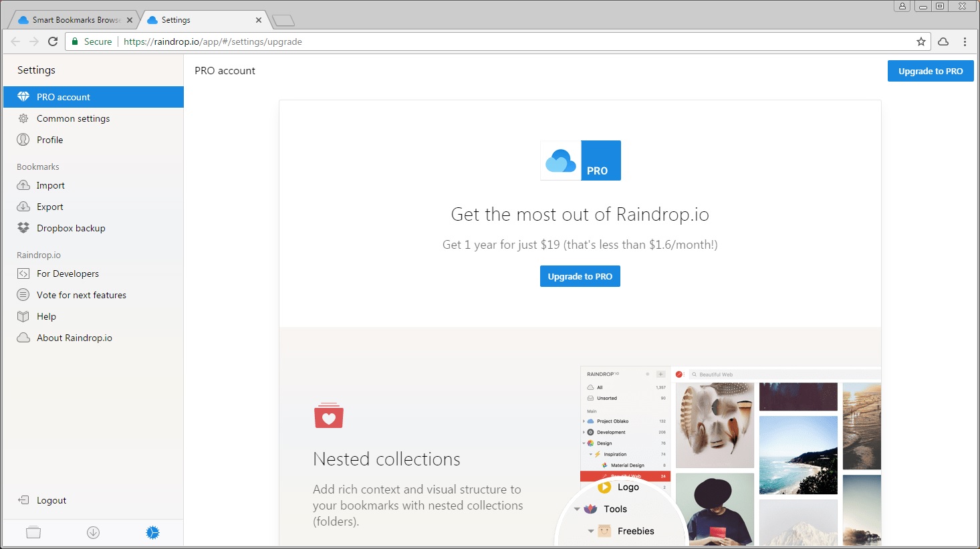Click the Logout arrow icon

pyautogui.click(x=23, y=500)
